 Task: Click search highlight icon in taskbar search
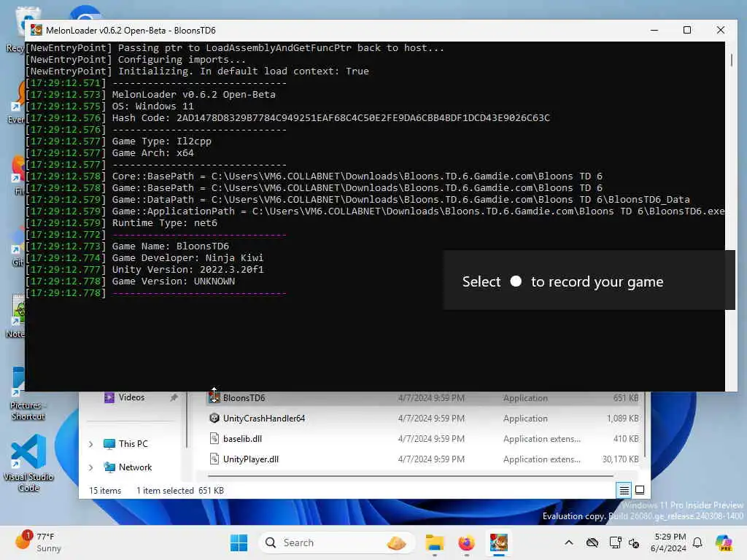396,542
